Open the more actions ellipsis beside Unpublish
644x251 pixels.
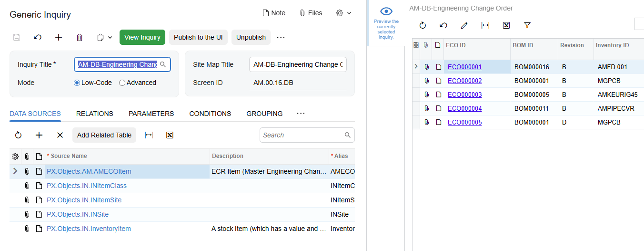281,37
